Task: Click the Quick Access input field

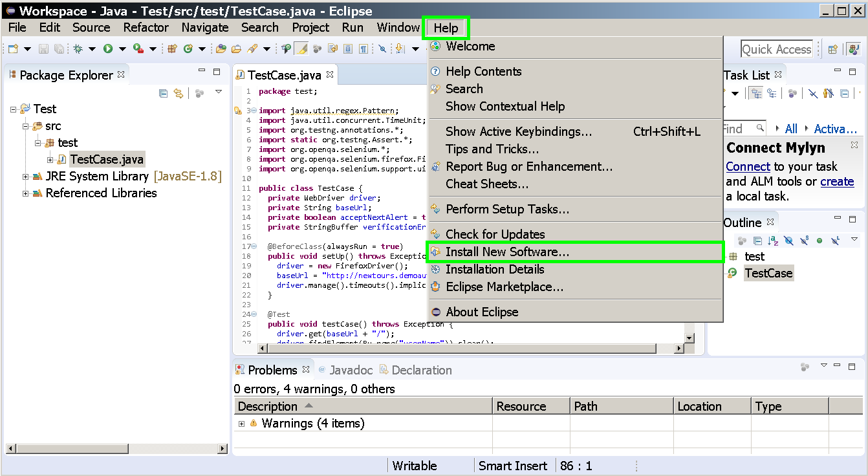Action: click(x=776, y=49)
